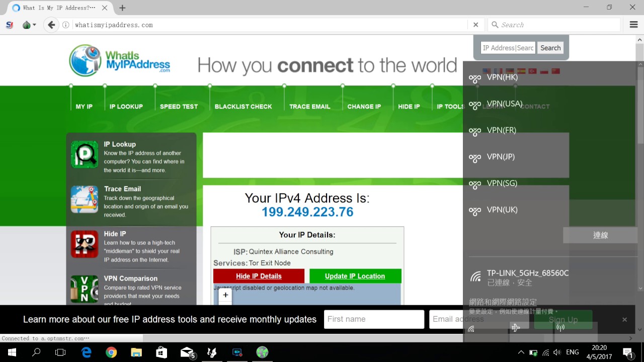This screenshot has height=362, width=644.
Task: Open the BLACKLIST CHECK nav item
Action: (243, 107)
